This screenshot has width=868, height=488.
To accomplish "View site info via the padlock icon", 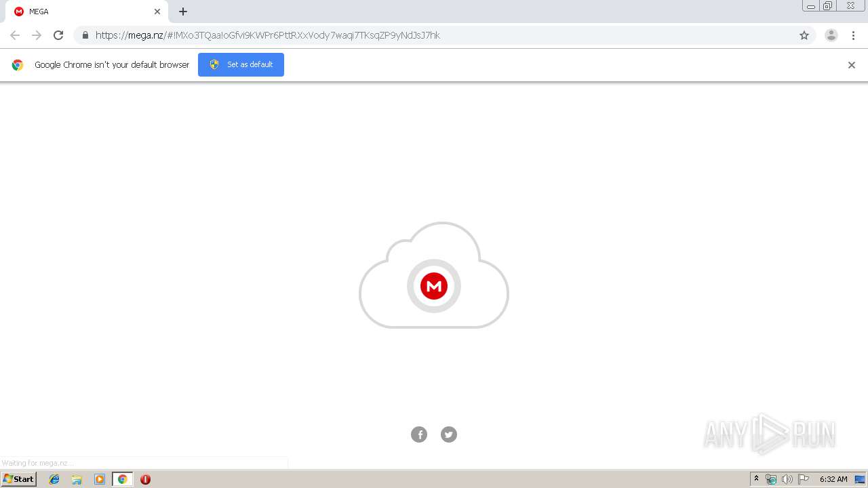I will click(85, 35).
